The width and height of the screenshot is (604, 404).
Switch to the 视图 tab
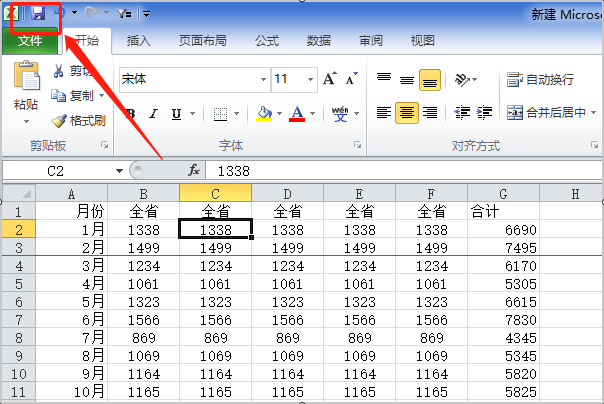tap(423, 40)
